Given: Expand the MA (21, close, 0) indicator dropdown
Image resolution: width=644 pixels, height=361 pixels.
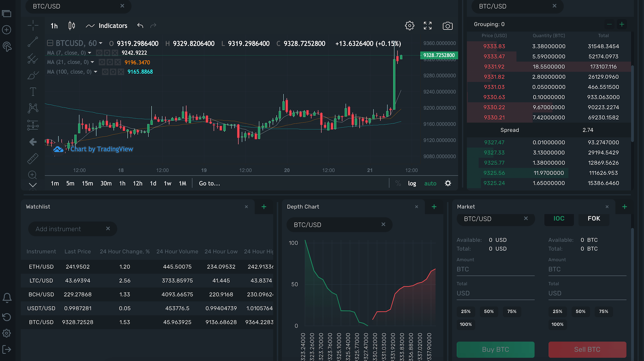Looking at the screenshot, I should pos(93,62).
